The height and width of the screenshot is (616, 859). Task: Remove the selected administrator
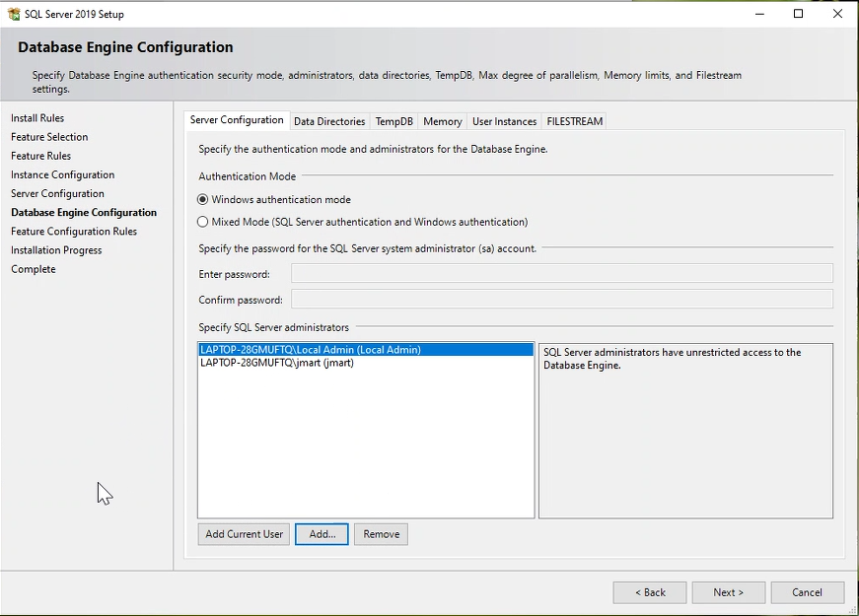pos(381,534)
